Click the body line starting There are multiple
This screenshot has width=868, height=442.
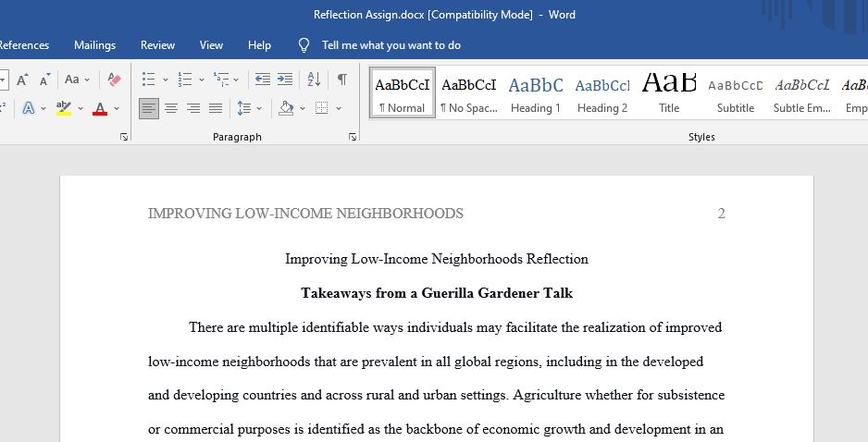click(455, 327)
